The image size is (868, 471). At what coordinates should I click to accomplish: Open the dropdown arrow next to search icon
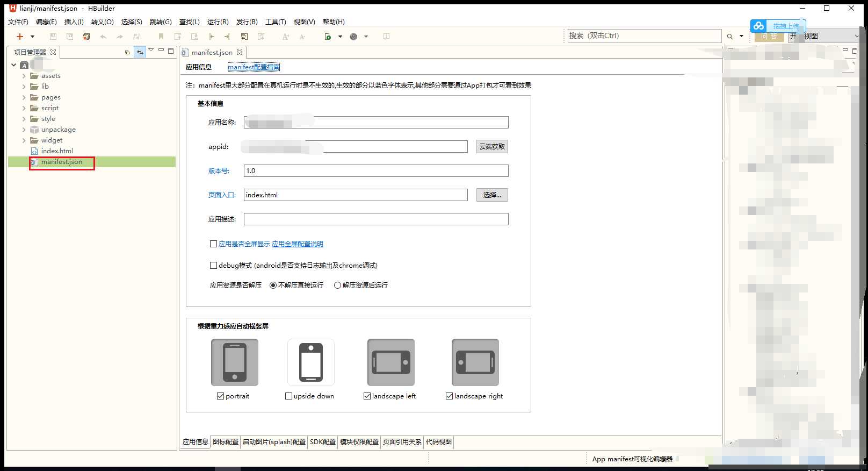(741, 37)
